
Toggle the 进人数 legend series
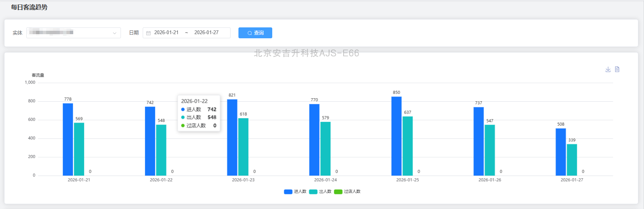pyautogui.click(x=295, y=192)
